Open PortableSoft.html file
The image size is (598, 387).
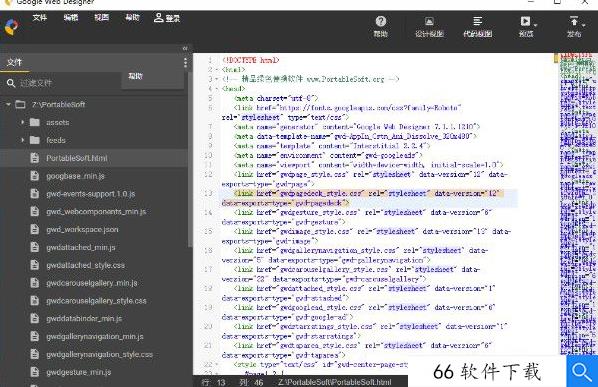(77, 158)
